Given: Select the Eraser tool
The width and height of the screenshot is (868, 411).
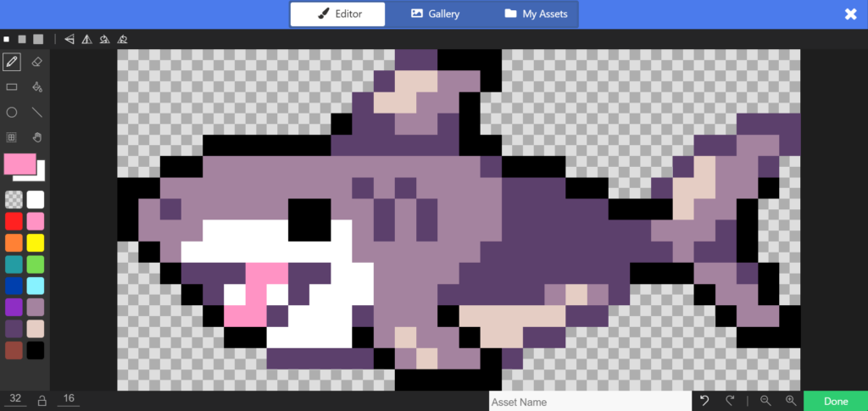Looking at the screenshot, I should point(36,62).
